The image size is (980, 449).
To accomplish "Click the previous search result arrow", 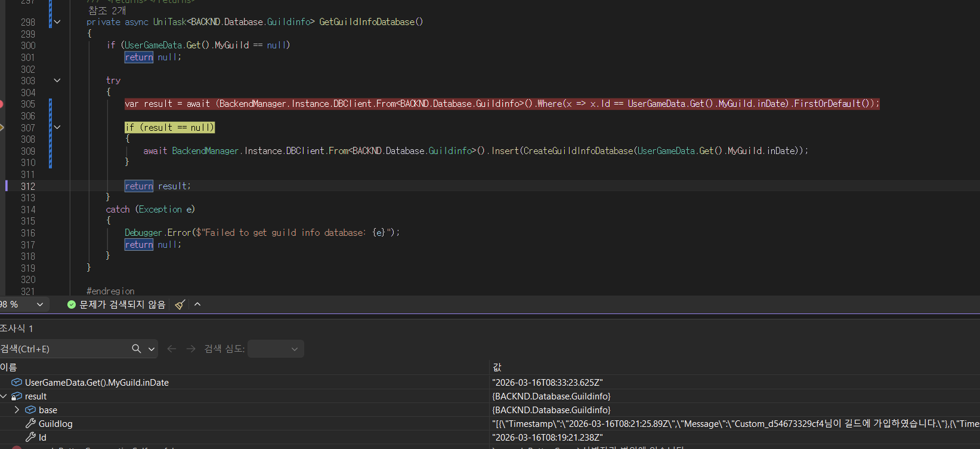I will point(172,349).
